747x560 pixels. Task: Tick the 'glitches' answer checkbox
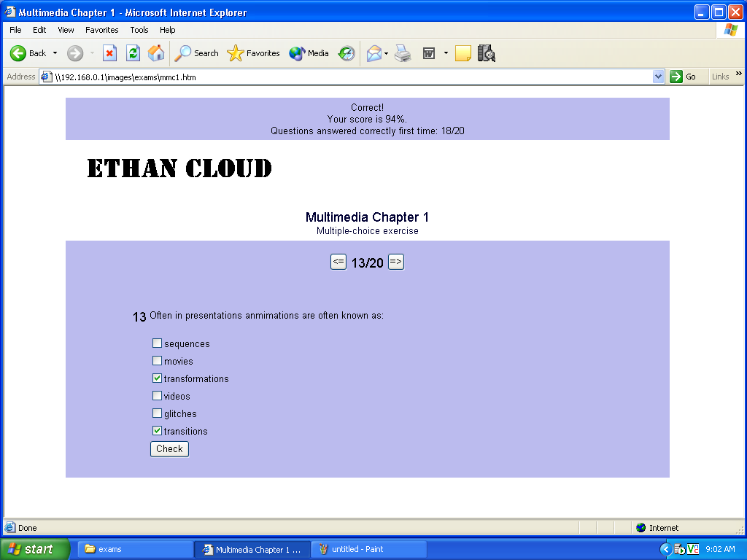(157, 413)
